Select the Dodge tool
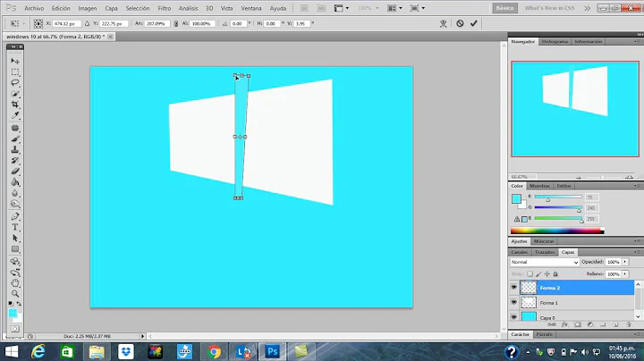 point(15,204)
